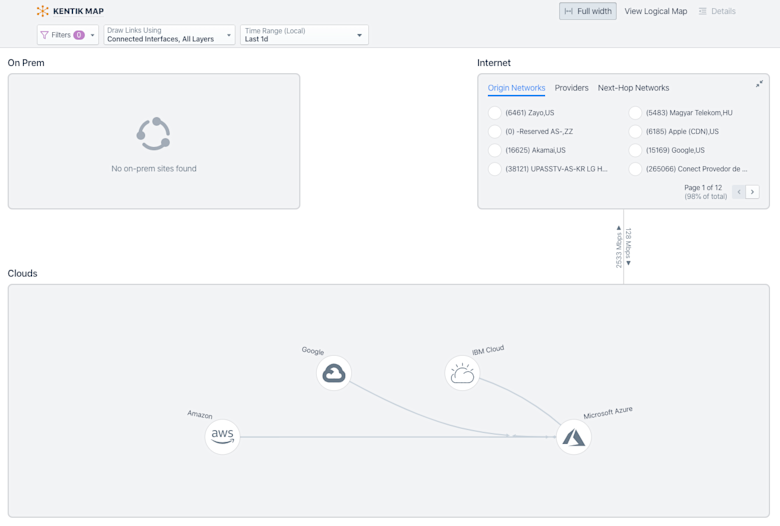Open the Details panel button

(x=717, y=11)
